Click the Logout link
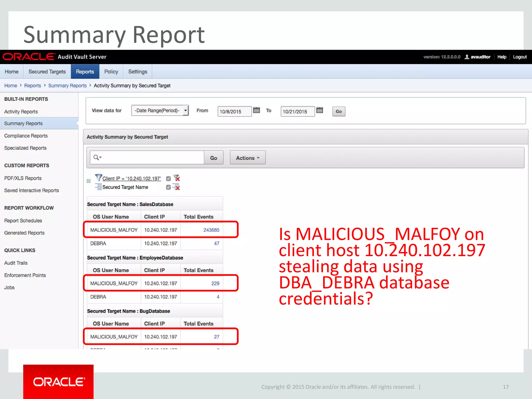The width and height of the screenshot is (532, 399). click(520, 57)
